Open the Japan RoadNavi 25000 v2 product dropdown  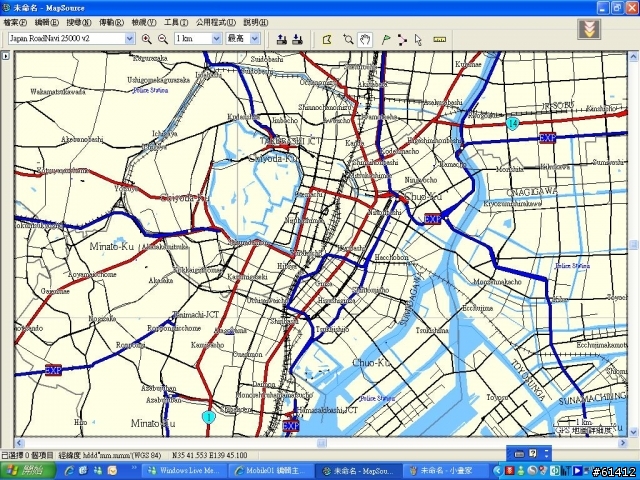[129, 39]
